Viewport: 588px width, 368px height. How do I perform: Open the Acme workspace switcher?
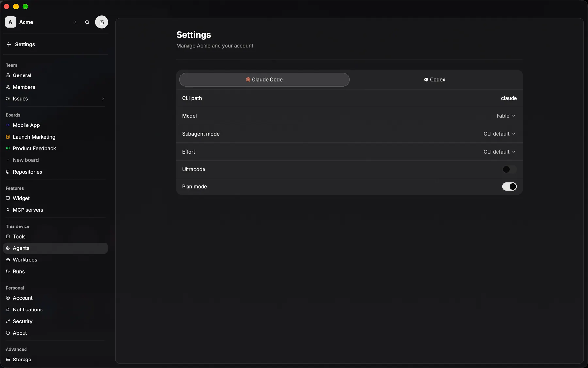41,22
